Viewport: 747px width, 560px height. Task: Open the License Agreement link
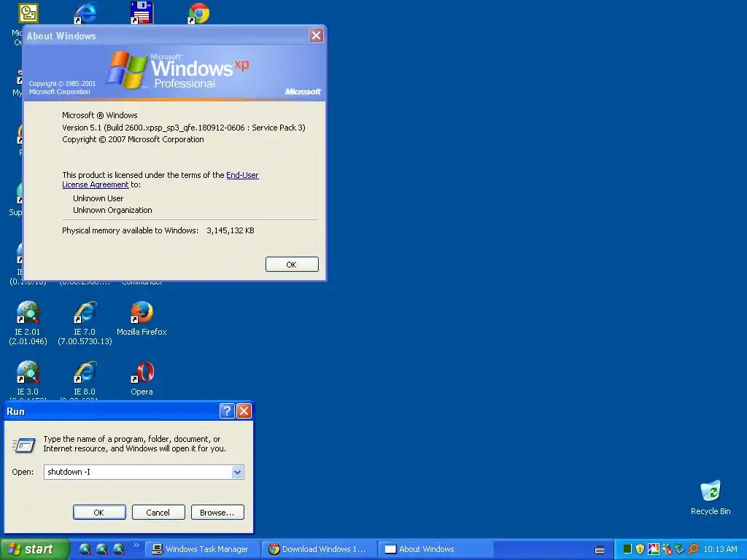coord(96,184)
